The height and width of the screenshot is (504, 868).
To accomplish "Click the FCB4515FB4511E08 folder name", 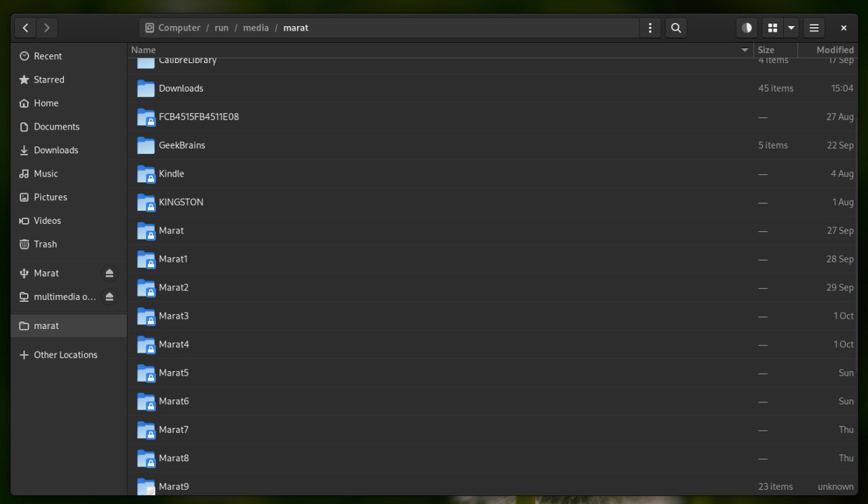I will pyautogui.click(x=199, y=117).
